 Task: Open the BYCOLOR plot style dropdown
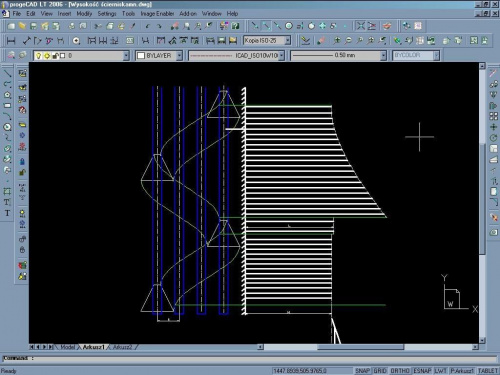click(436, 56)
